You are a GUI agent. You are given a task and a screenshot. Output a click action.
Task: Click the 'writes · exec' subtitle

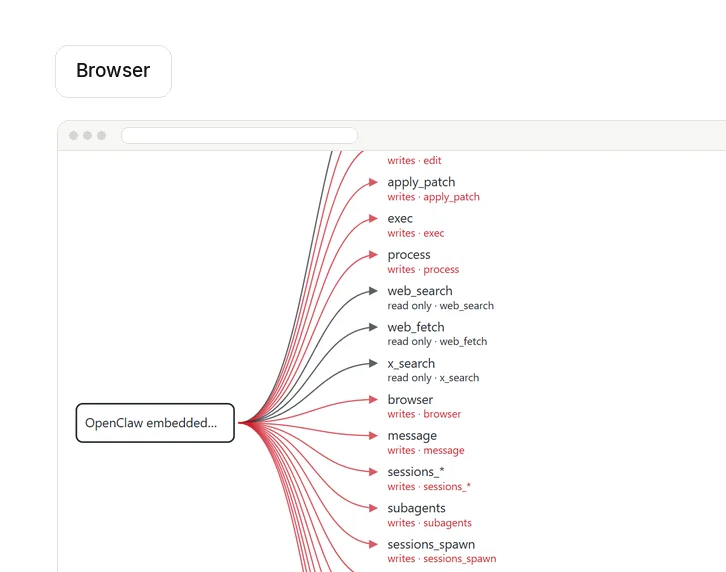[416, 233]
